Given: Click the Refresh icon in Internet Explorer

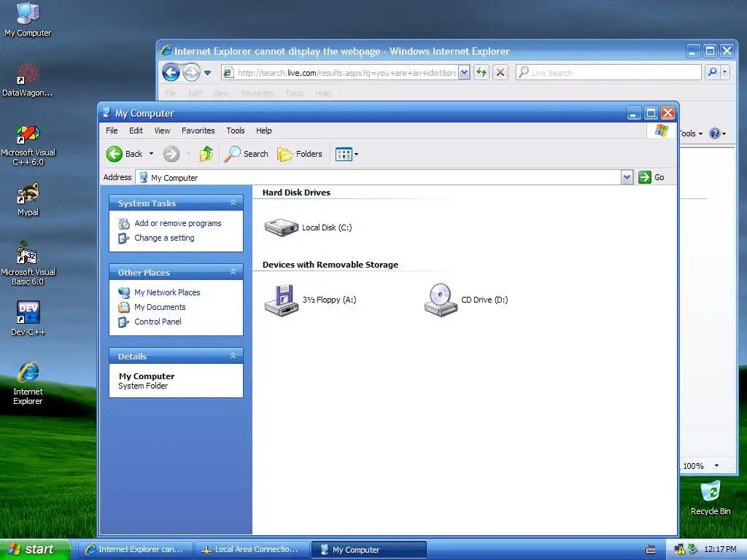Looking at the screenshot, I should [x=481, y=72].
